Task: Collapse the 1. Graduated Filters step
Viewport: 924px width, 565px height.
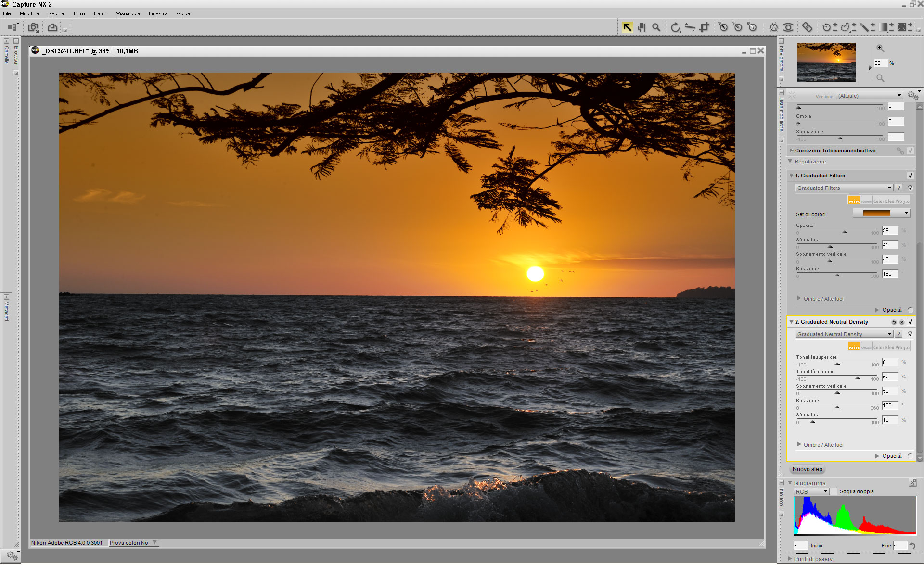Action: coord(791,176)
